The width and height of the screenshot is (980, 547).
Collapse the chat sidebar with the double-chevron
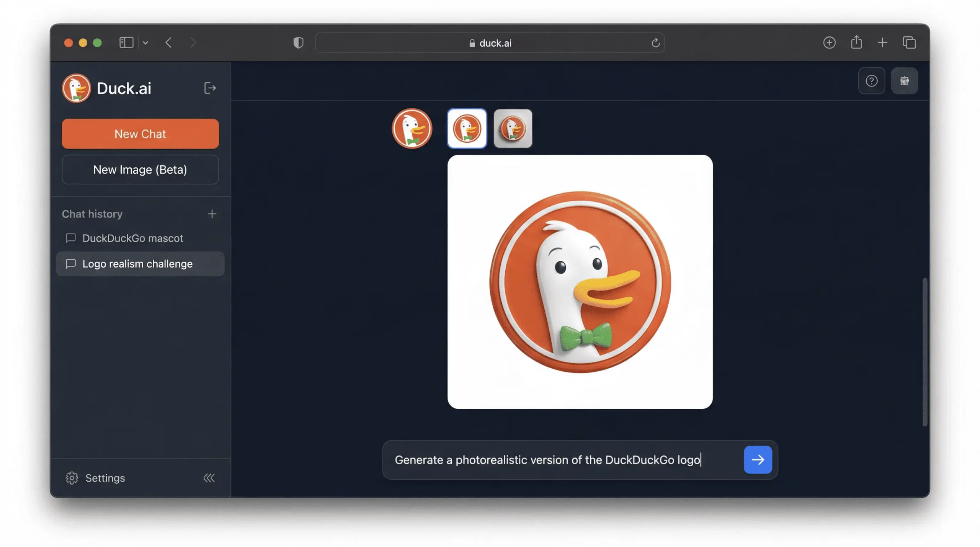(209, 478)
